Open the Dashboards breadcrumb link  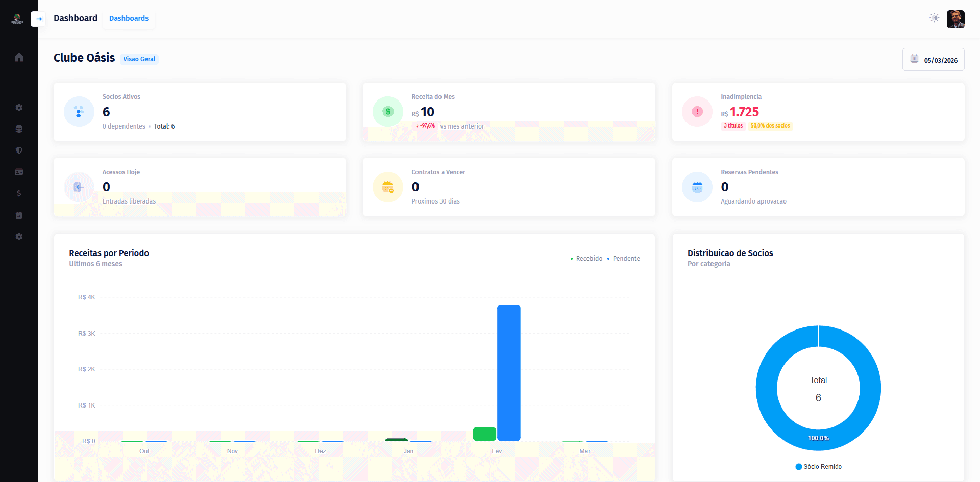point(129,18)
